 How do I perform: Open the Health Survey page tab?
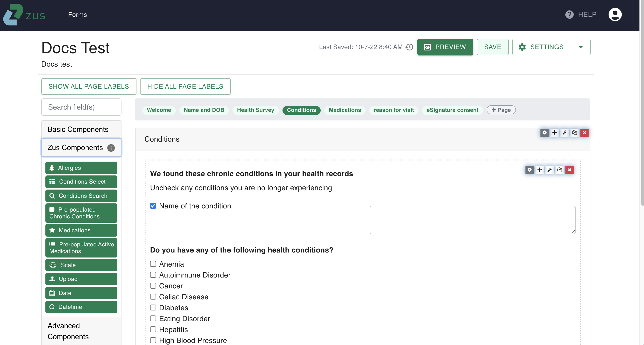click(255, 110)
